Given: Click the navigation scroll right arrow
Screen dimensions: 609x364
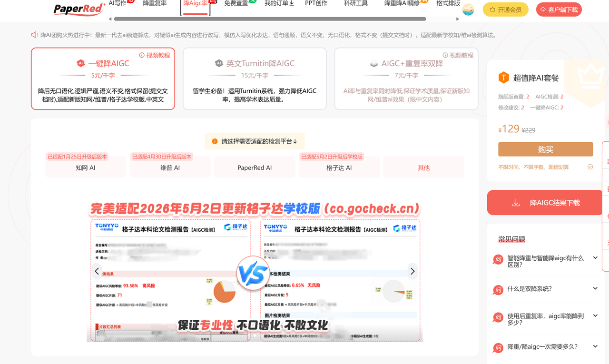Looking at the screenshot, I should pyautogui.click(x=458, y=19).
